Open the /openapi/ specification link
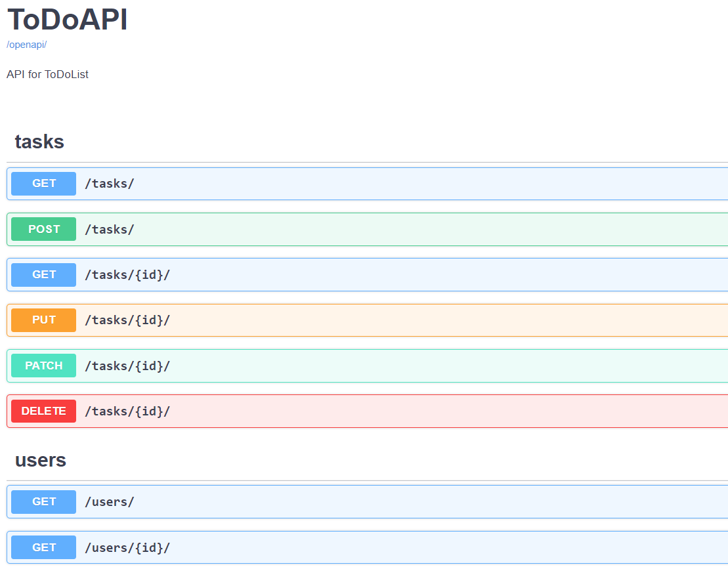The width and height of the screenshot is (728, 567). (26, 45)
